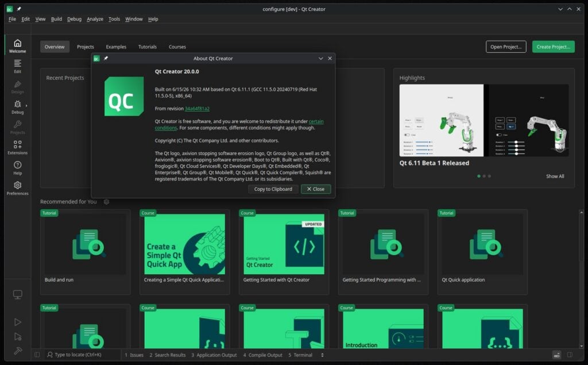The height and width of the screenshot is (365, 588).
Task: Open the Compile Output pane
Action: pyautogui.click(x=262, y=355)
